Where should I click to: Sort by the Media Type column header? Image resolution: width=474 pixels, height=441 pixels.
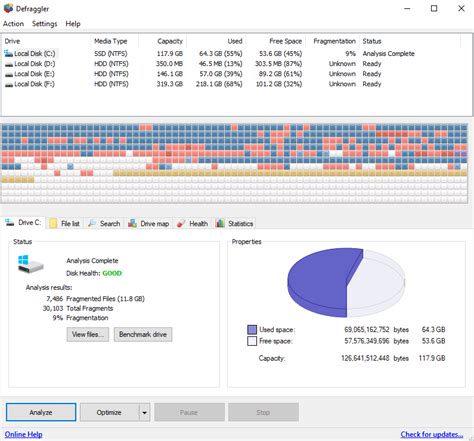pyautogui.click(x=114, y=41)
